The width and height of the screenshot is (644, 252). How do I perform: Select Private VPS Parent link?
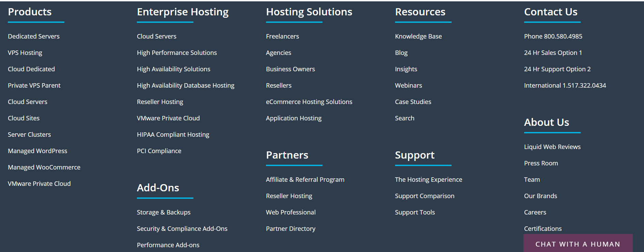click(x=34, y=85)
